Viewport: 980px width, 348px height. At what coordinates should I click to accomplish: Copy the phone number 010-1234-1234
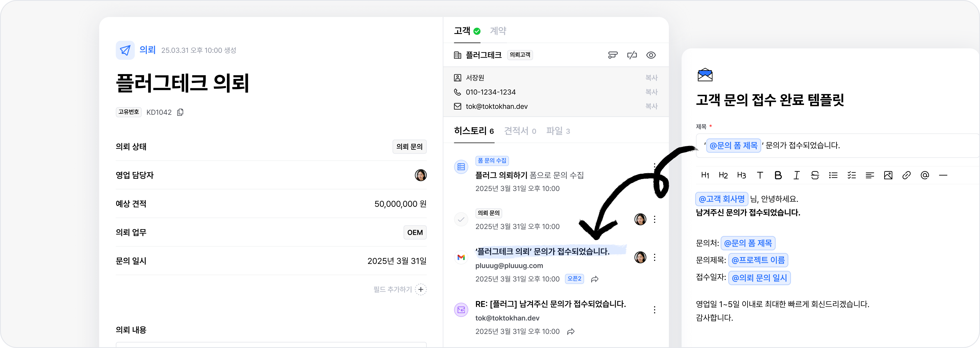pyautogui.click(x=651, y=92)
